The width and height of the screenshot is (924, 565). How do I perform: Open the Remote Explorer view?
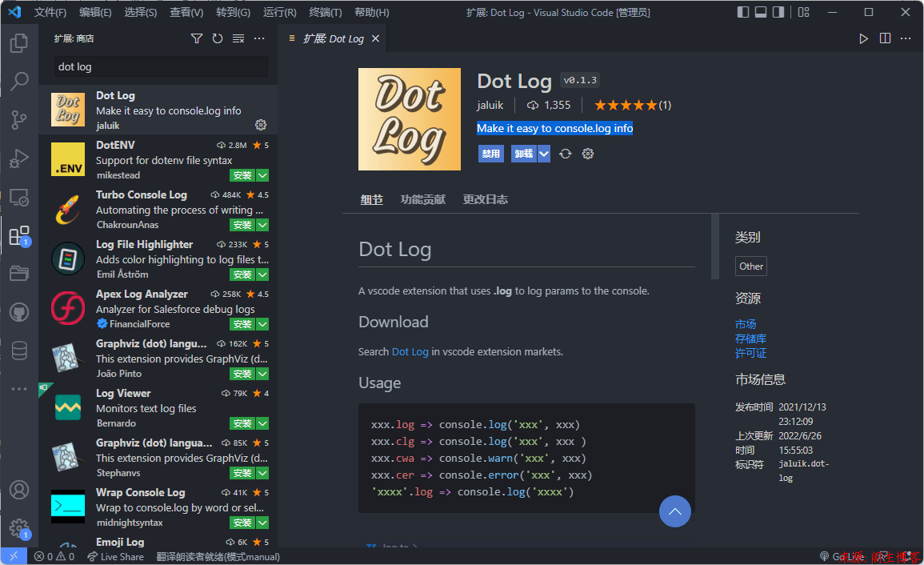[19, 198]
